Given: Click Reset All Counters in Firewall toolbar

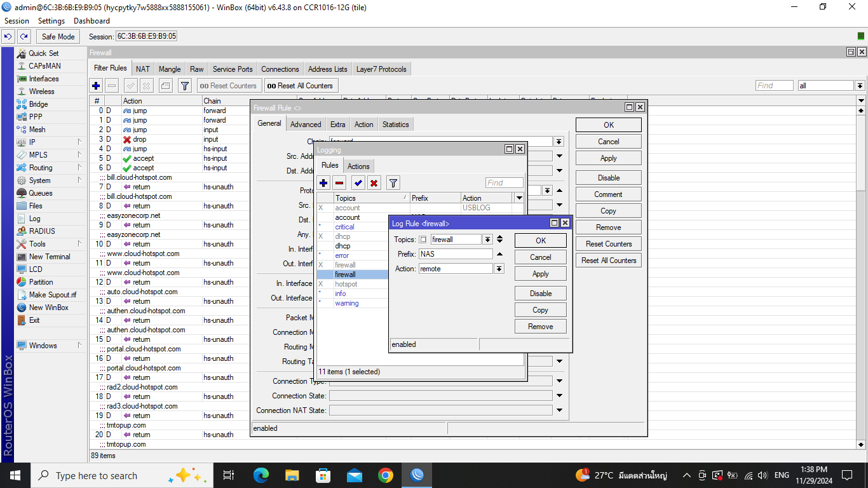Looking at the screenshot, I should (300, 86).
